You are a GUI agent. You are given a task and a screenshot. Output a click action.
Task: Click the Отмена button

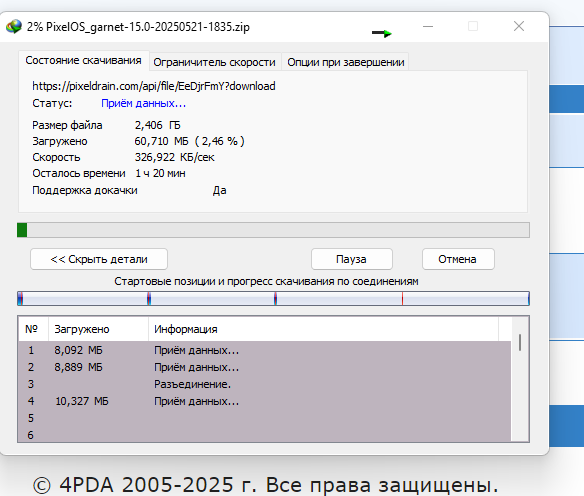click(x=458, y=259)
